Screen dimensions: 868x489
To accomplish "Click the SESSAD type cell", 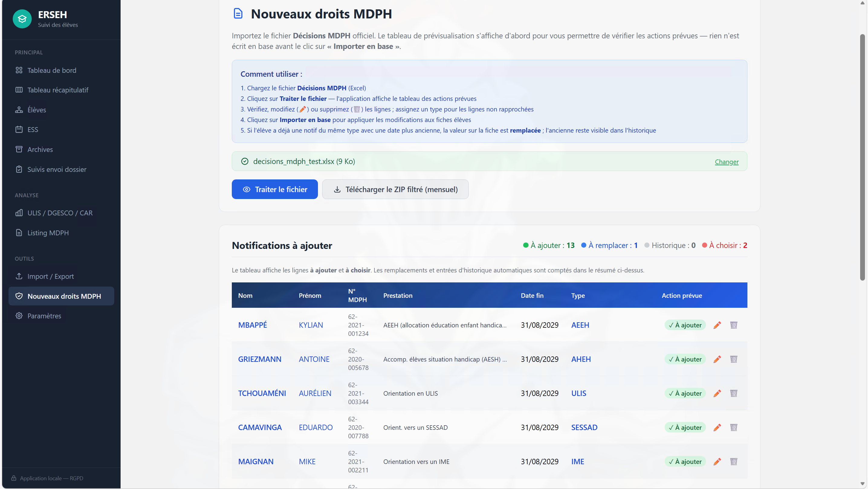I will pos(584,427).
